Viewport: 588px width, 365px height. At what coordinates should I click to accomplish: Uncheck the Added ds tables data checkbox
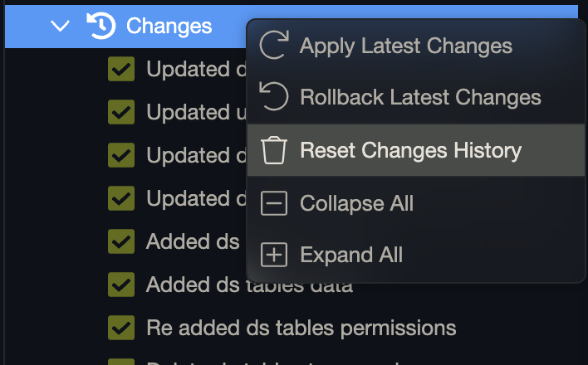pyautogui.click(x=121, y=285)
